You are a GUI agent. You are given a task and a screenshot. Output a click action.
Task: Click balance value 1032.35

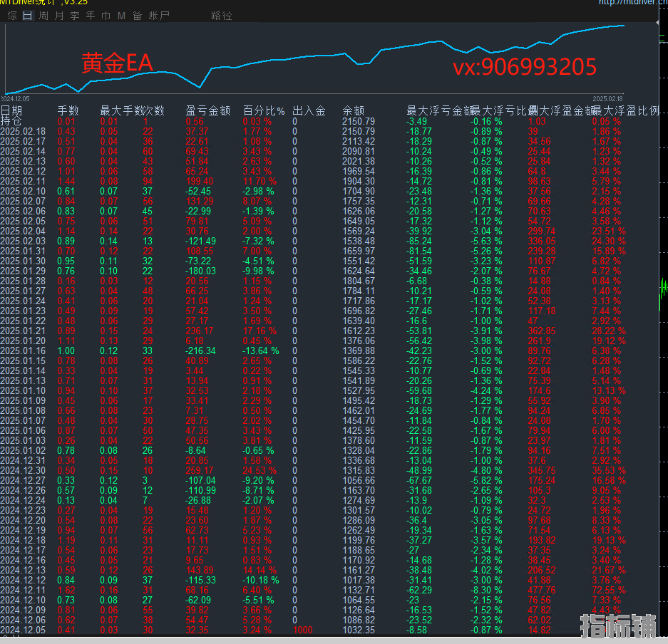(359, 630)
